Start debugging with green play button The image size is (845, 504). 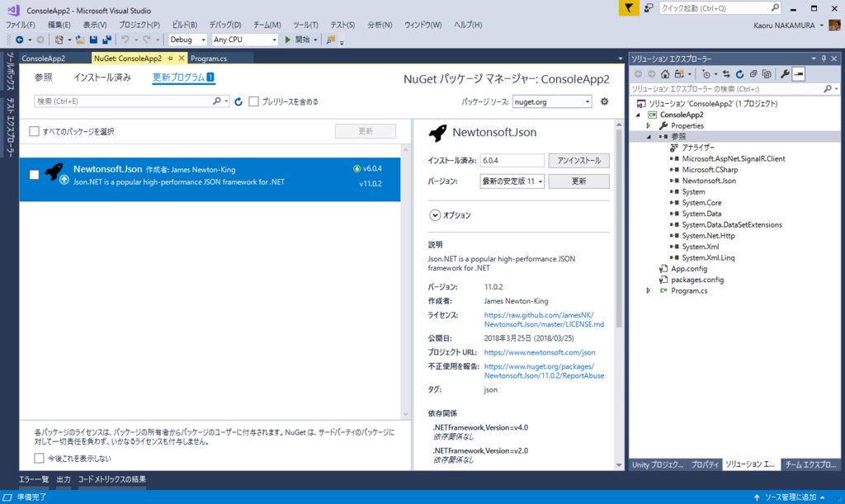[288, 40]
